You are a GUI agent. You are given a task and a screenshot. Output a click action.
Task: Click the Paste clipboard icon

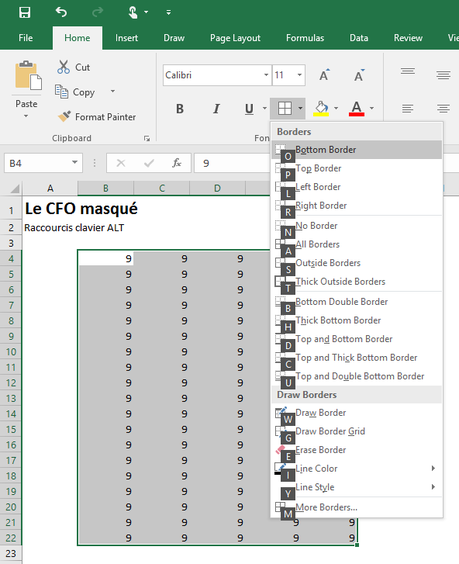(x=28, y=76)
